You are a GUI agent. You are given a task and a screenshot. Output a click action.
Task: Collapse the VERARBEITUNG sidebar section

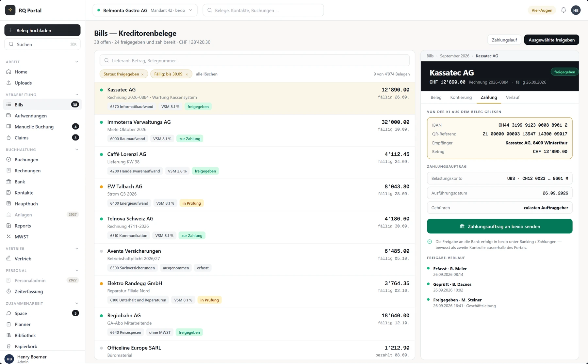click(77, 95)
